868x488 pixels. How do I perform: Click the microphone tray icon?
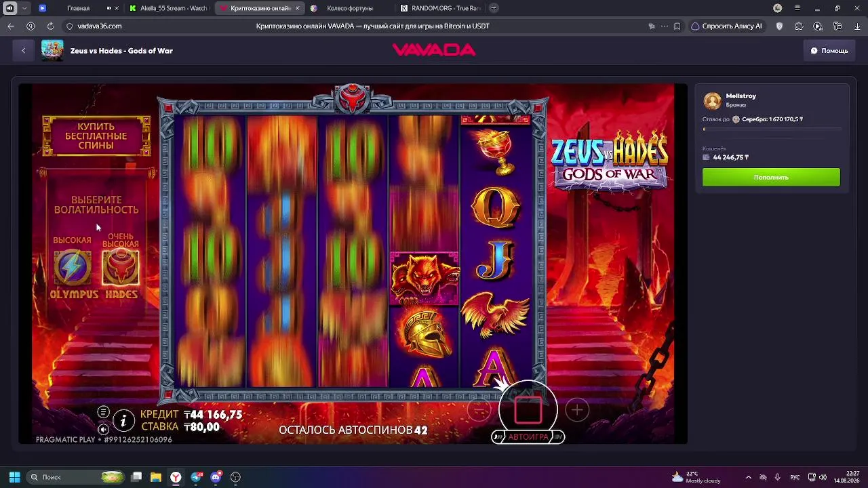click(x=778, y=477)
